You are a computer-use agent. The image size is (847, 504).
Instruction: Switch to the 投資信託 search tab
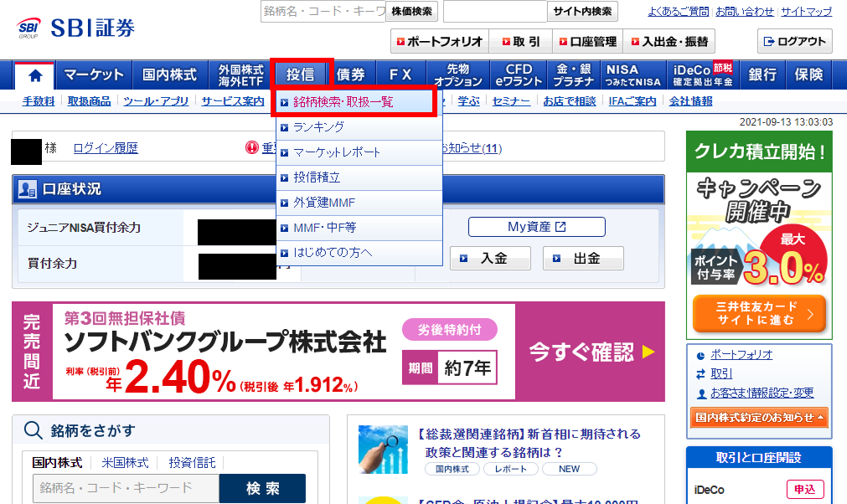(x=192, y=463)
